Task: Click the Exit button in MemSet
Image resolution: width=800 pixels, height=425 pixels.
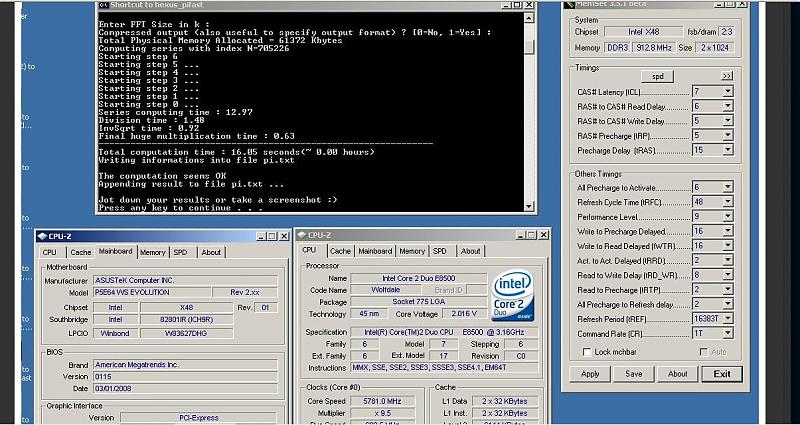Action: coord(722,374)
